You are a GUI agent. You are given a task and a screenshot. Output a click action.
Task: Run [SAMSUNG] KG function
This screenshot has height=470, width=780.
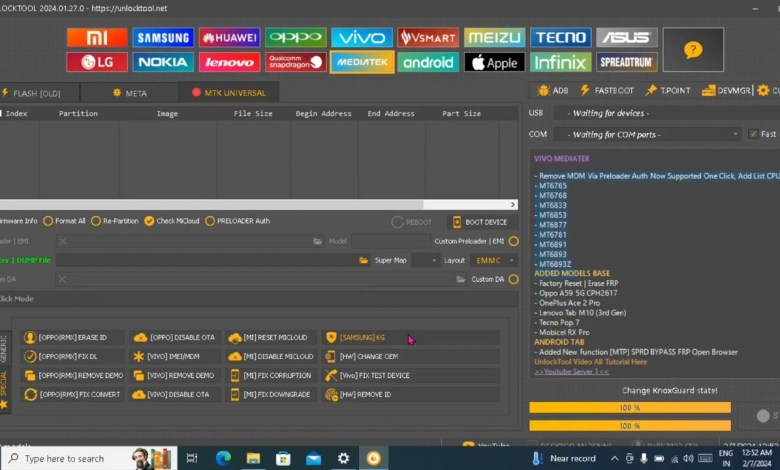click(x=411, y=337)
